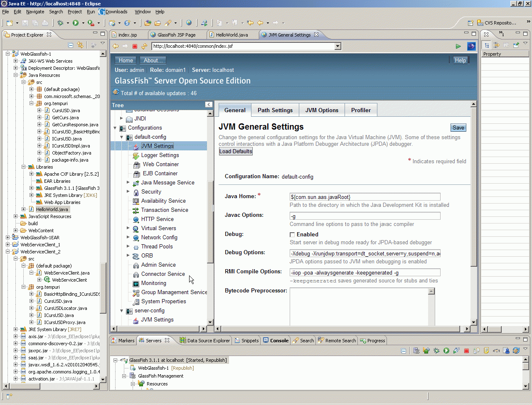Click the Save button
532x405 pixels.
pos(458,128)
